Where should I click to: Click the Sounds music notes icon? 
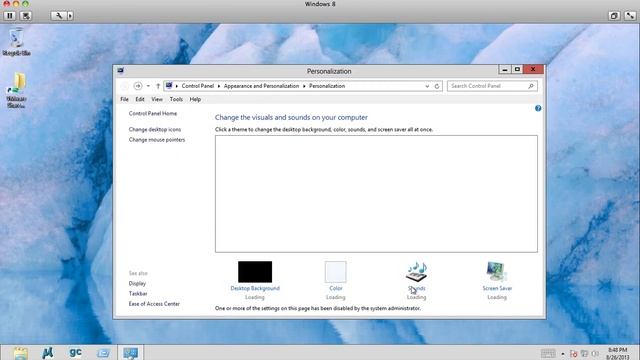point(416,272)
